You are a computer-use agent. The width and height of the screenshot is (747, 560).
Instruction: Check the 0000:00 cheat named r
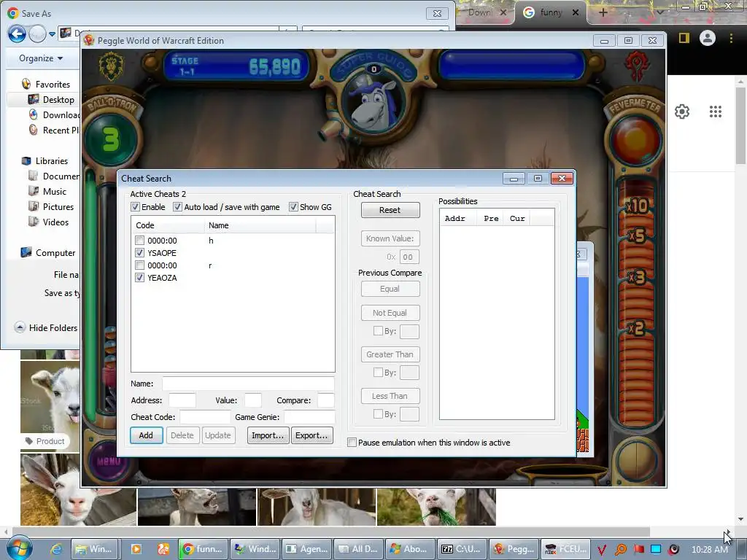pos(139,265)
